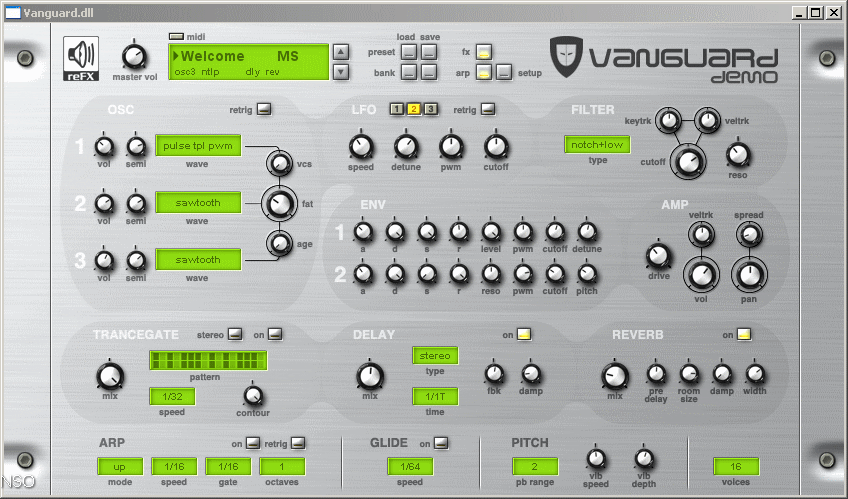Click the Trancegate contour knob
The image size is (848, 499).
point(253,396)
